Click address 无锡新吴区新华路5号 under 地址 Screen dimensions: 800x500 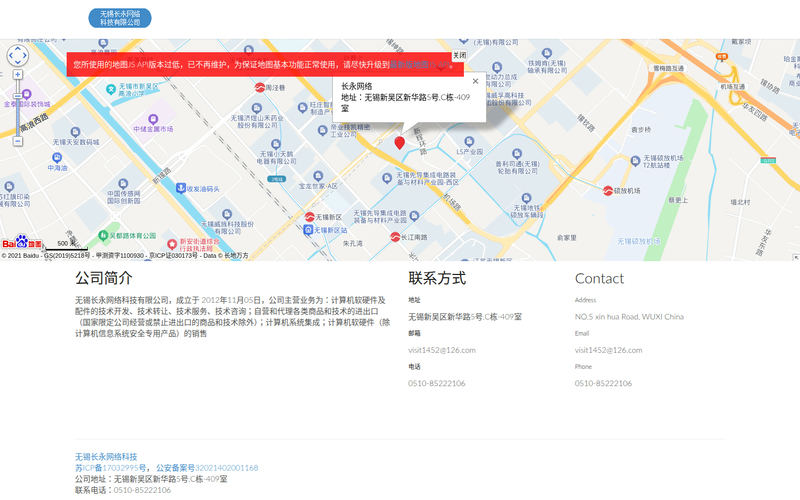[465, 317]
